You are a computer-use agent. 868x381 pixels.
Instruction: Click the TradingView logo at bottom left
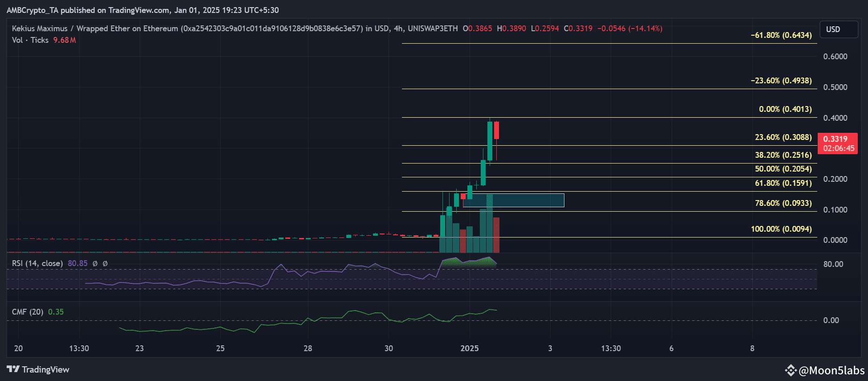(38, 369)
